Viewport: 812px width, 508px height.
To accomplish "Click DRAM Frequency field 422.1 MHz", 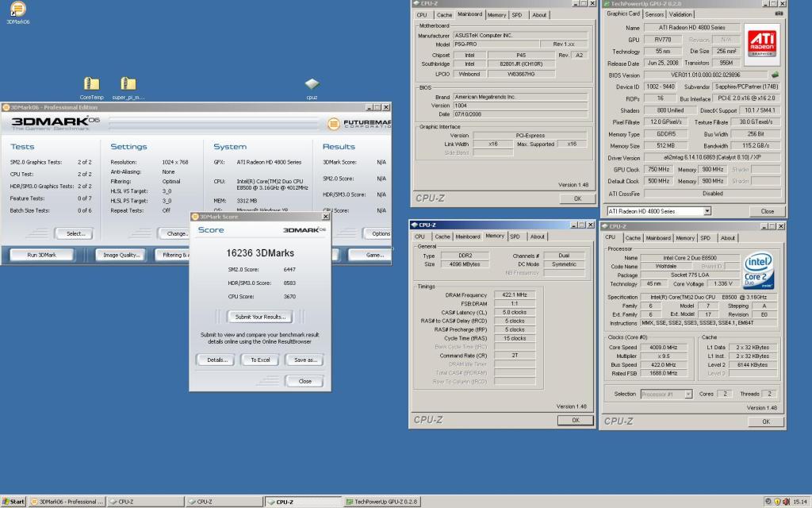I will coord(515,294).
